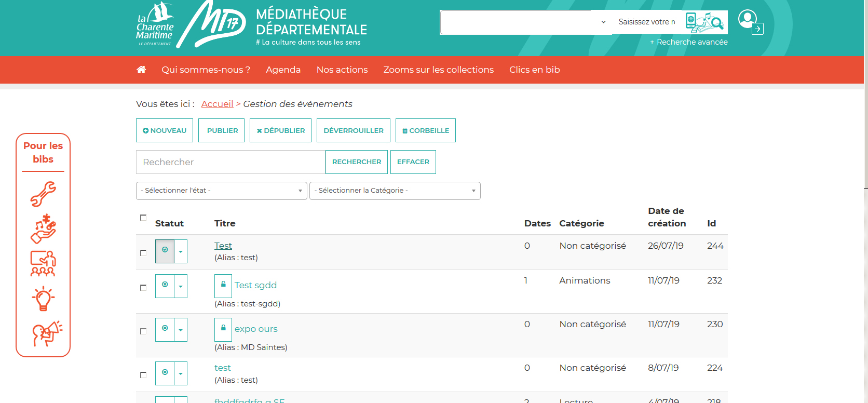Open the expo ours event link
The width and height of the screenshot is (868, 403).
(x=256, y=329)
